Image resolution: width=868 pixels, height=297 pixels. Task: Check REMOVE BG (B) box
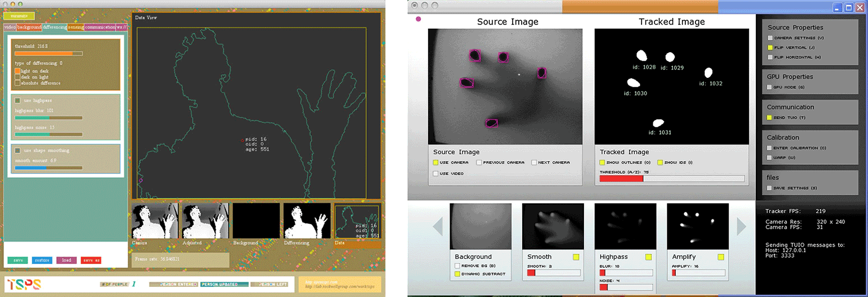(x=457, y=266)
